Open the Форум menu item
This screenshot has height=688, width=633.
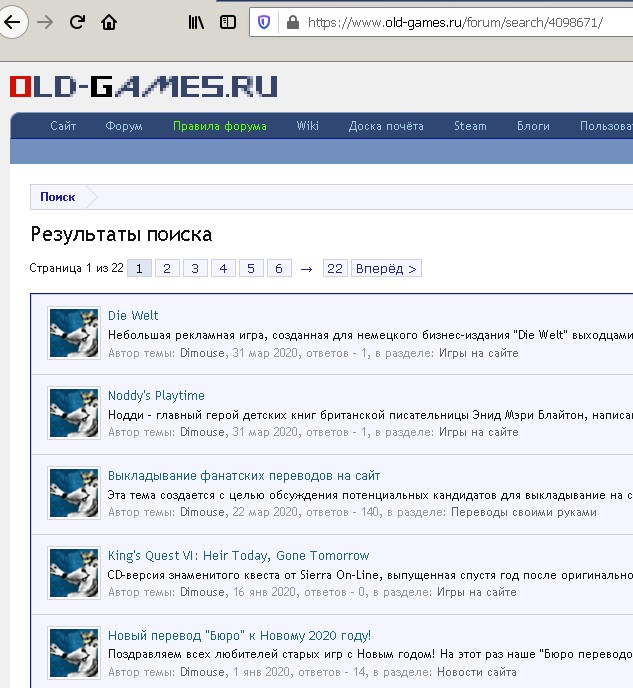pos(124,126)
